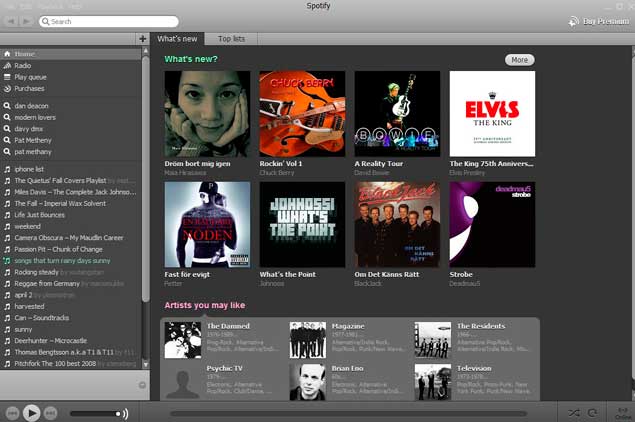Screen dimensions: 635x422
Task: Collapse the sidebar using the bottom round button
Action: (x=141, y=384)
